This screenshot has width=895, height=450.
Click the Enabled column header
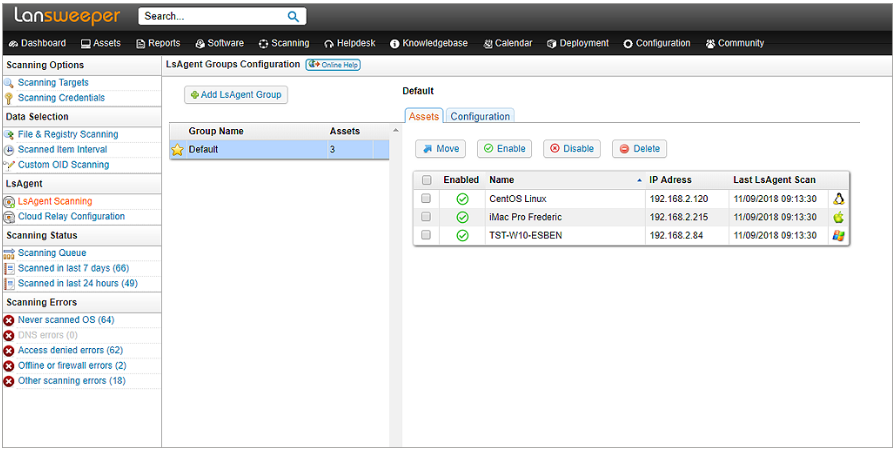[462, 180]
